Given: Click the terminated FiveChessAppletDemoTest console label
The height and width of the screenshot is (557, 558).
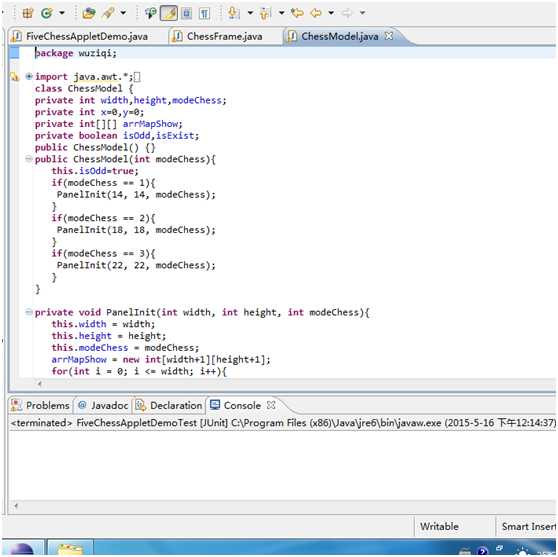Looking at the screenshot, I should (x=283, y=423).
